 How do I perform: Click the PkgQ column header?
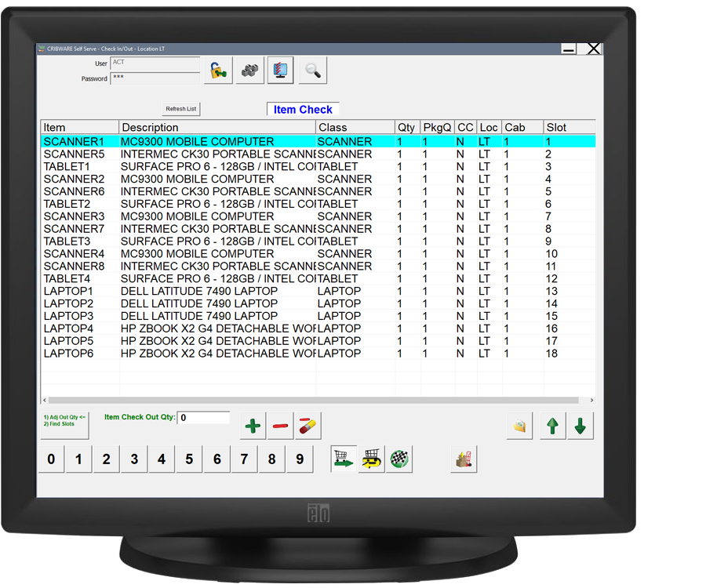pyautogui.click(x=438, y=127)
